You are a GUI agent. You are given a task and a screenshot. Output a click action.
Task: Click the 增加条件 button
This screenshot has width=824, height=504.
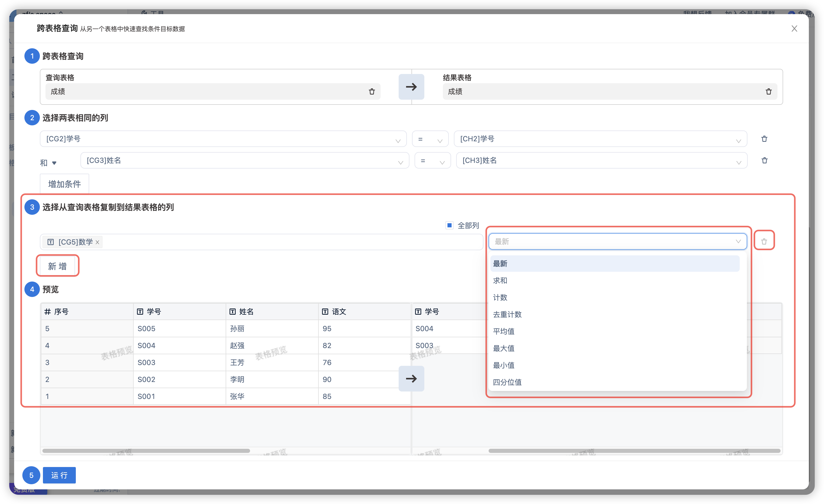click(x=65, y=184)
